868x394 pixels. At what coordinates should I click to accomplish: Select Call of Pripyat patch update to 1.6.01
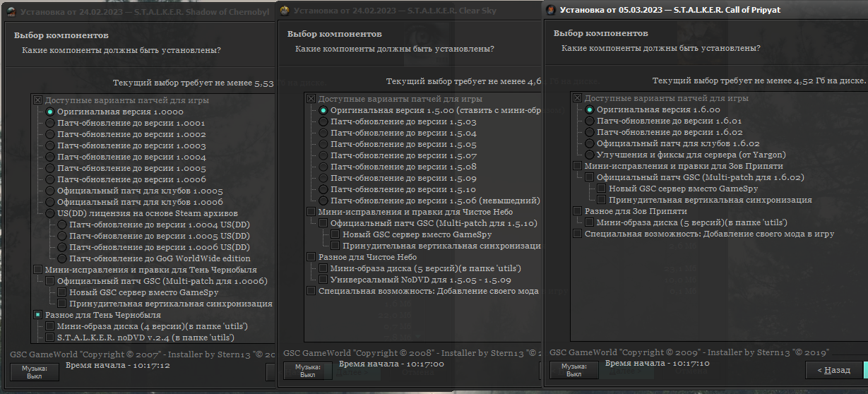pyautogui.click(x=590, y=121)
